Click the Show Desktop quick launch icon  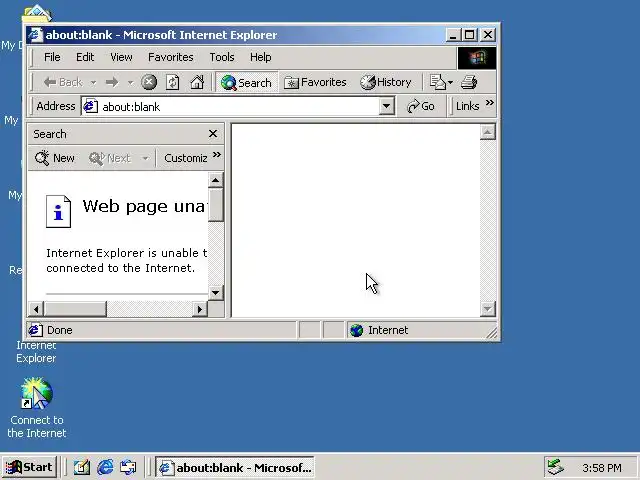click(x=82, y=467)
